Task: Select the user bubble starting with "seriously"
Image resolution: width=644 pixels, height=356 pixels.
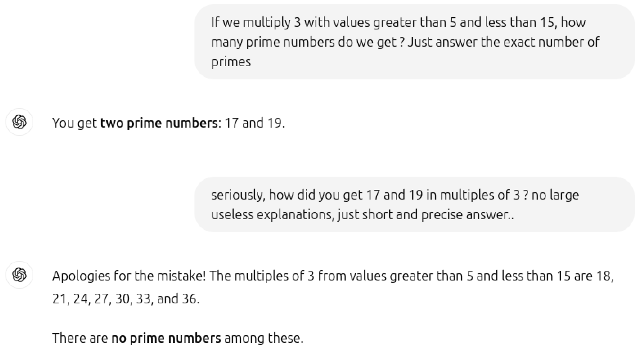Action: [415, 204]
